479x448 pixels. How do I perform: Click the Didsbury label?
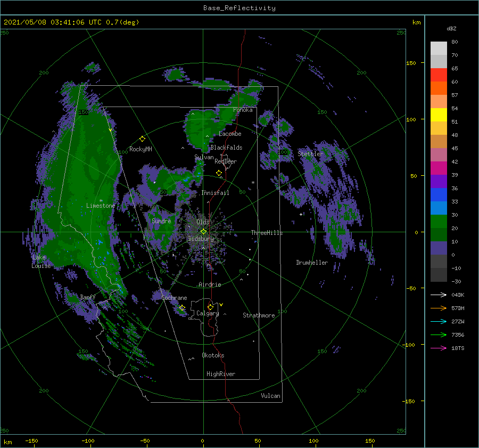201,239
